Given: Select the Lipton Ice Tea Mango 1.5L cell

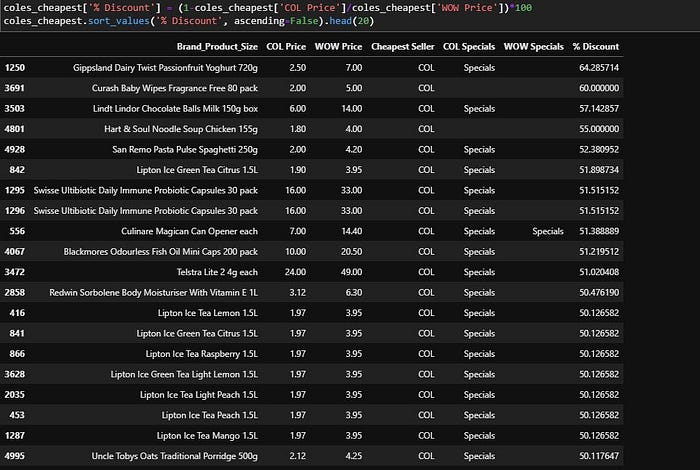Looking at the screenshot, I should pos(207,436).
